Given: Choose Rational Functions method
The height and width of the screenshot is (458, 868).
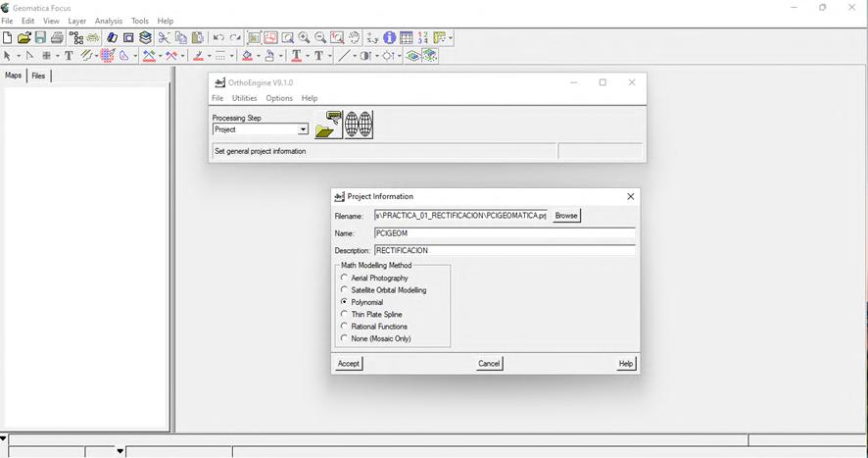Looking at the screenshot, I should coord(344,327).
